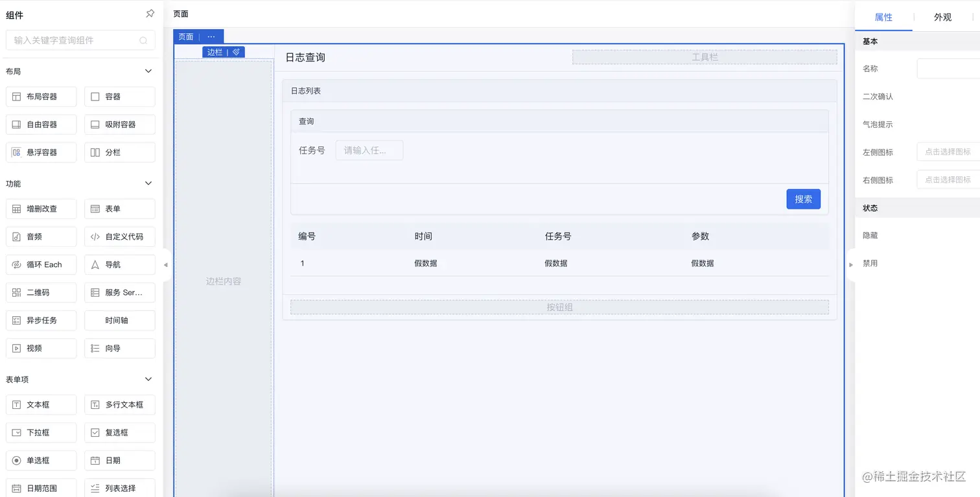Pick the 日期 date component

pos(120,460)
